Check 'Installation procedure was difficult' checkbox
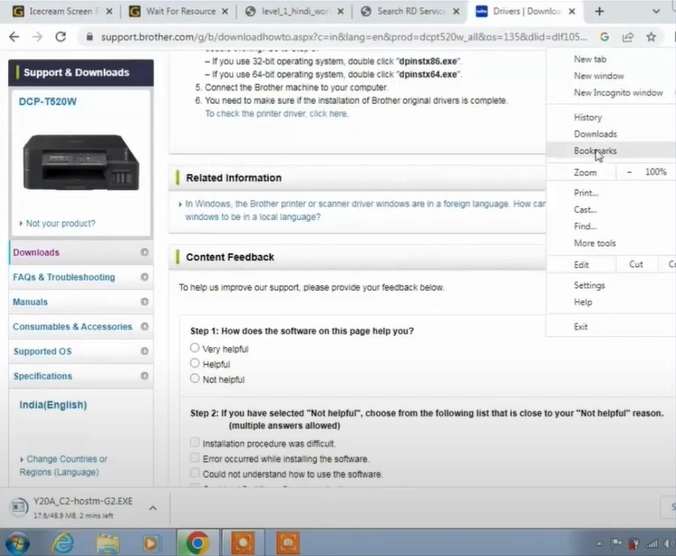This screenshot has width=676, height=556. click(195, 443)
